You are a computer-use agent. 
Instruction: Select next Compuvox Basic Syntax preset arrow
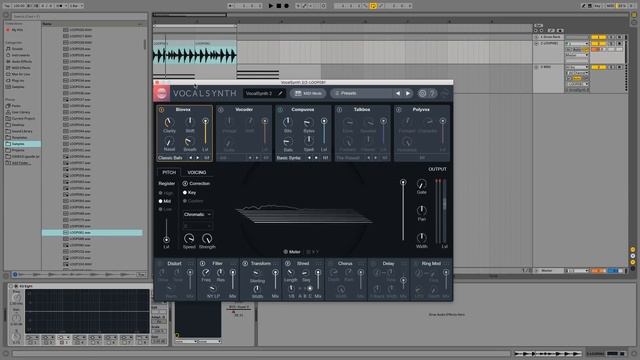316,158
